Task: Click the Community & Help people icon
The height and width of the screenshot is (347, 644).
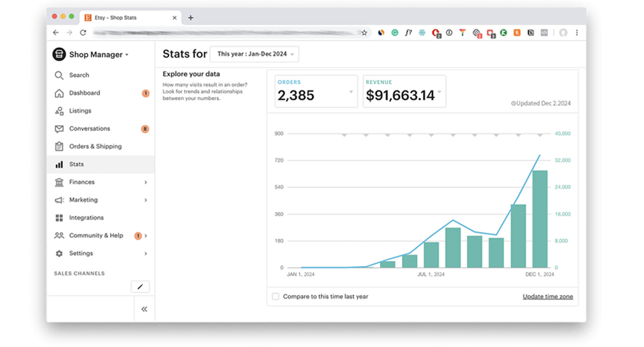Action: pyautogui.click(x=59, y=236)
